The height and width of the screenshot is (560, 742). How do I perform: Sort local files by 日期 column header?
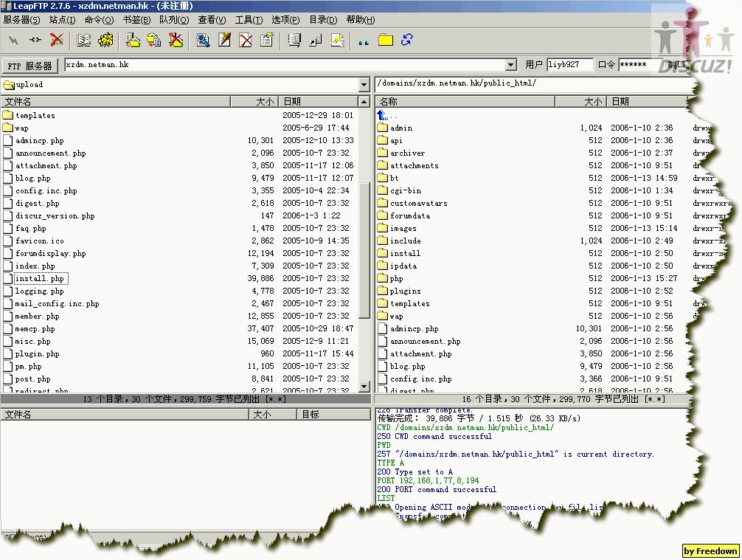coord(319,101)
